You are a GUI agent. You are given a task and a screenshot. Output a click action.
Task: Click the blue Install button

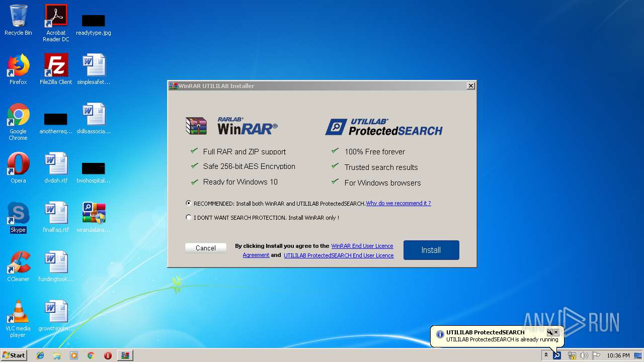[x=431, y=250]
